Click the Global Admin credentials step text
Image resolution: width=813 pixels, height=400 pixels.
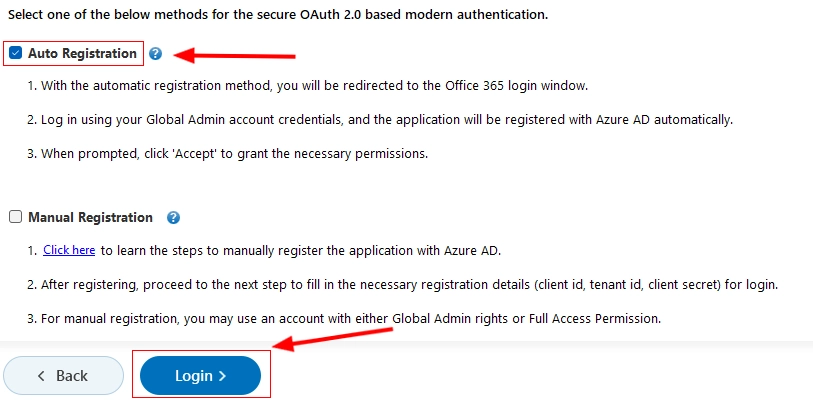tap(380, 120)
